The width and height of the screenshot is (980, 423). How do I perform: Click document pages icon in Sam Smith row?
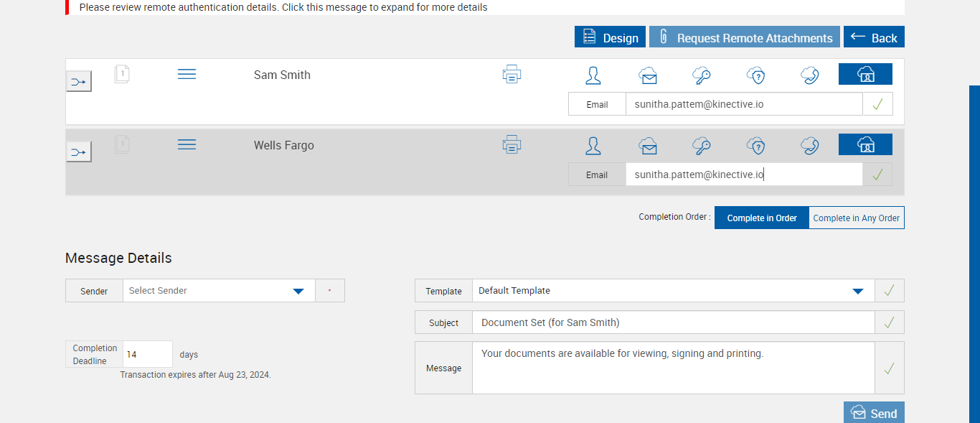122,74
